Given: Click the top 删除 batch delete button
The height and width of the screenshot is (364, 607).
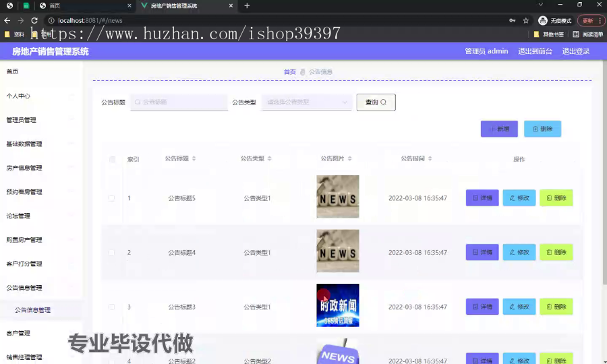Looking at the screenshot, I should 542,129.
